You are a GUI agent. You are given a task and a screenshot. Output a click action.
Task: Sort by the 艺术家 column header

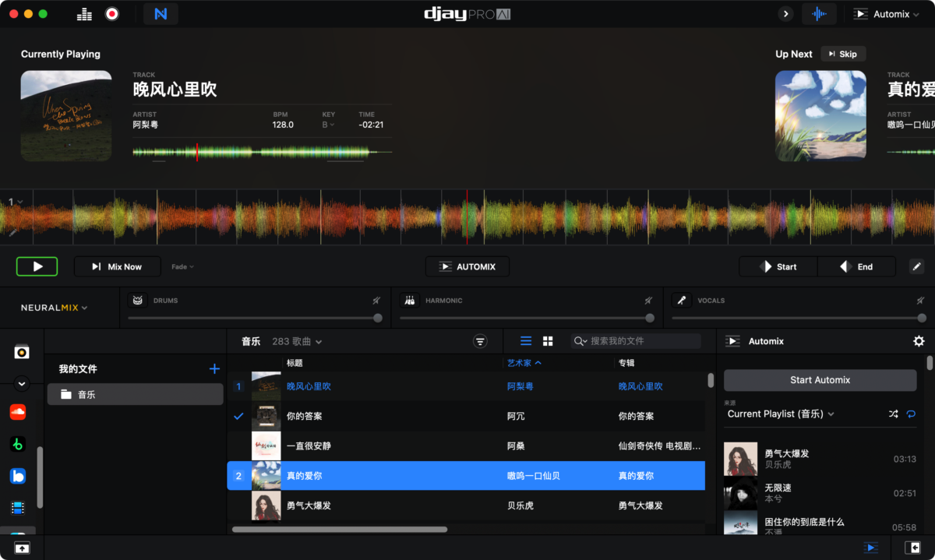[x=524, y=363]
